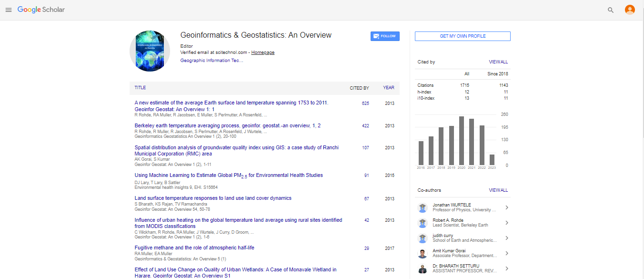Open the 27 citations count link

tap(367, 270)
